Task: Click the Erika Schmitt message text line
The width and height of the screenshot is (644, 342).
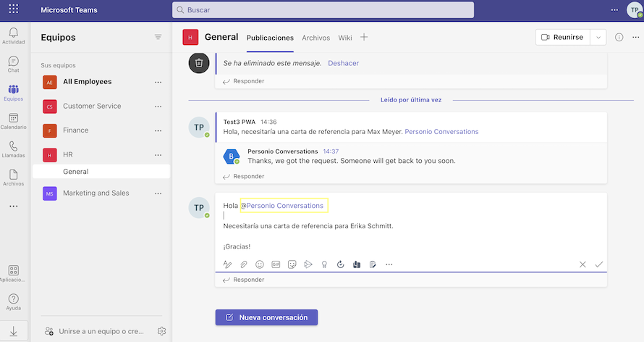Action: click(x=308, y=226)
